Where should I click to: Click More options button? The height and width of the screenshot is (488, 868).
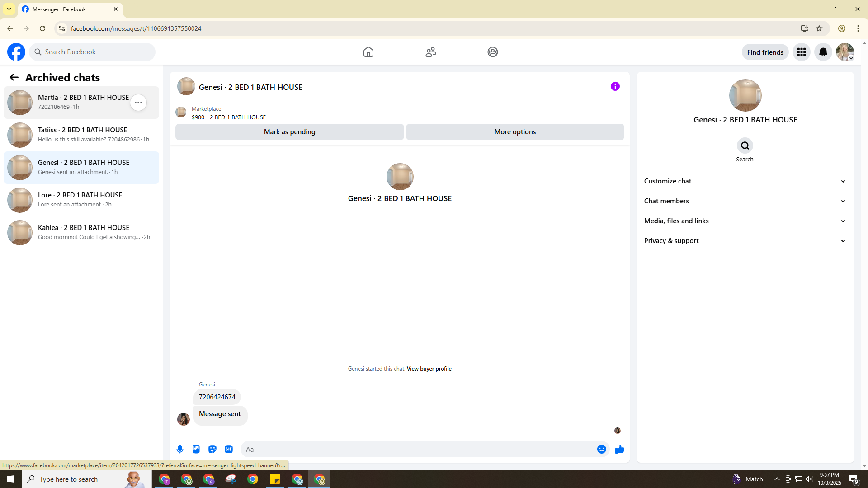click(515, 132)
